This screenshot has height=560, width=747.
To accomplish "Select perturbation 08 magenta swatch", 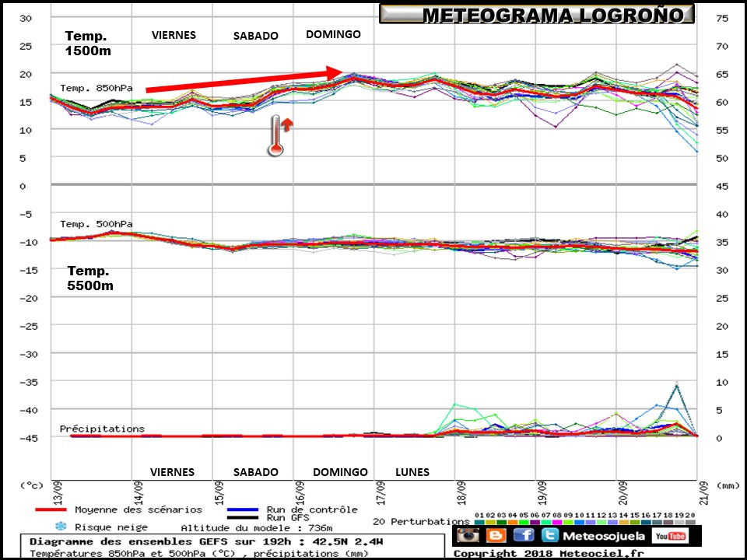I will click(x=557, y=523).
